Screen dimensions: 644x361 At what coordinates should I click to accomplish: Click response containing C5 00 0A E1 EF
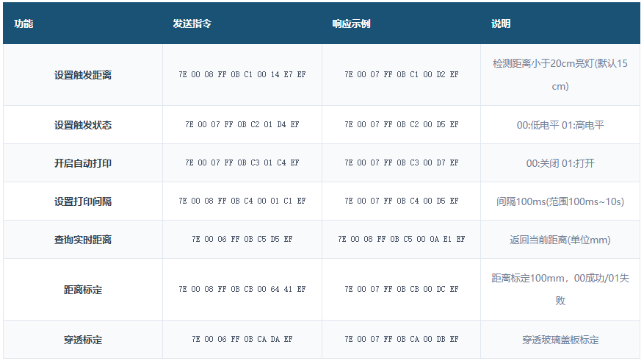tap(401, 239)
